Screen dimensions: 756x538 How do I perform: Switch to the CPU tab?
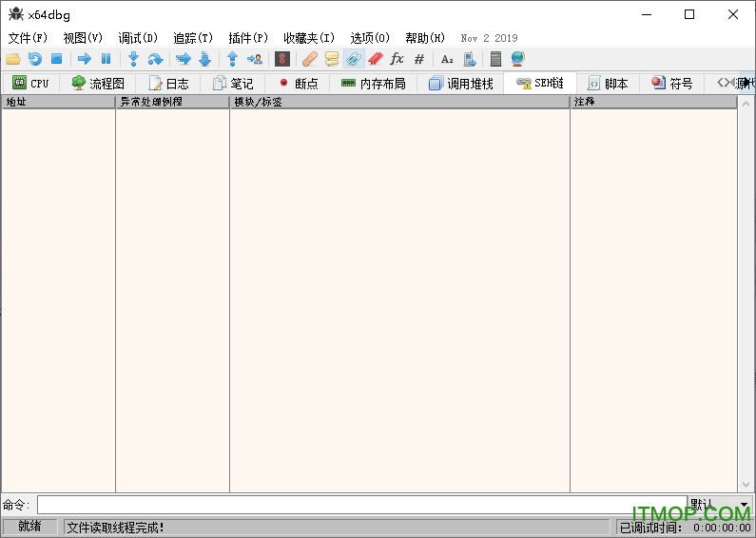(30, 84)
